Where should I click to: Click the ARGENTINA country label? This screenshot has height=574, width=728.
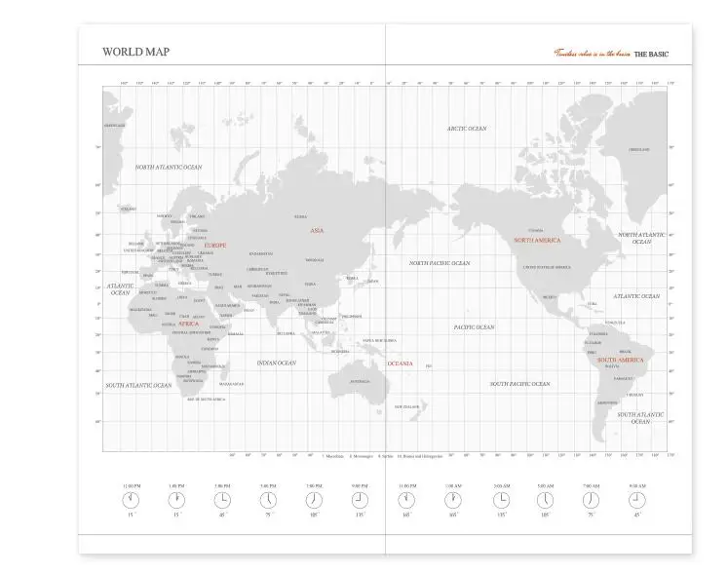(x=607, y=402)
